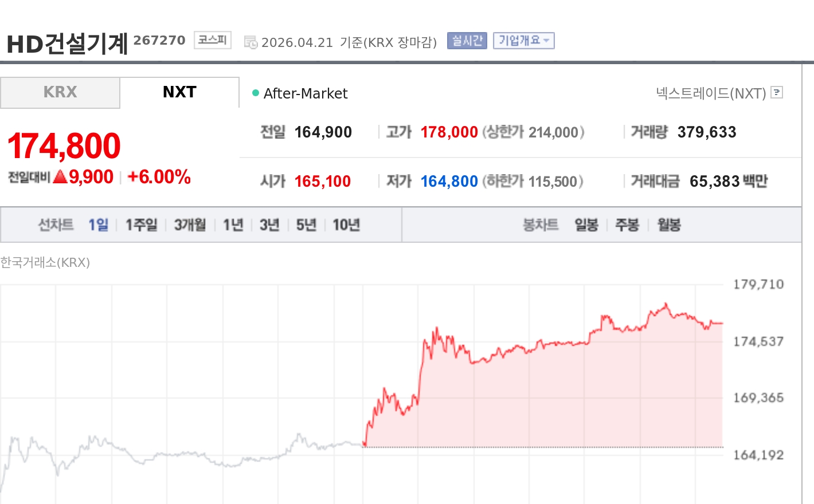Show the 일봉 daily candlestick chart
814x504 pixels.
pyautogui.click(x=586, y=225)
